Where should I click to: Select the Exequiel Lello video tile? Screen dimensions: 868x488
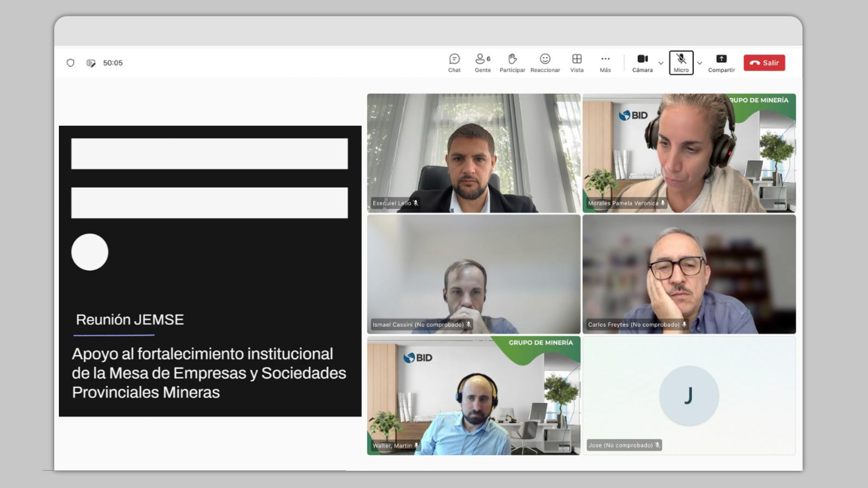474,152
